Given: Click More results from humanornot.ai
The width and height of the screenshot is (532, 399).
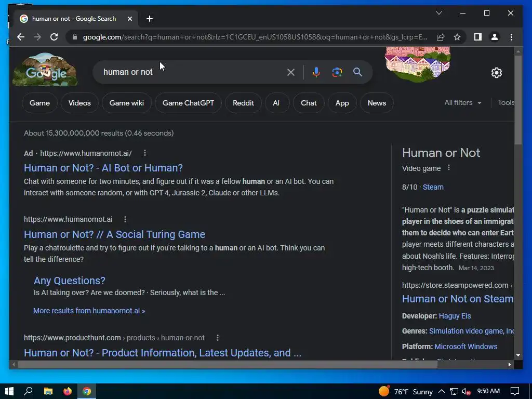Looking at the screenshot, I should point(89,311).
